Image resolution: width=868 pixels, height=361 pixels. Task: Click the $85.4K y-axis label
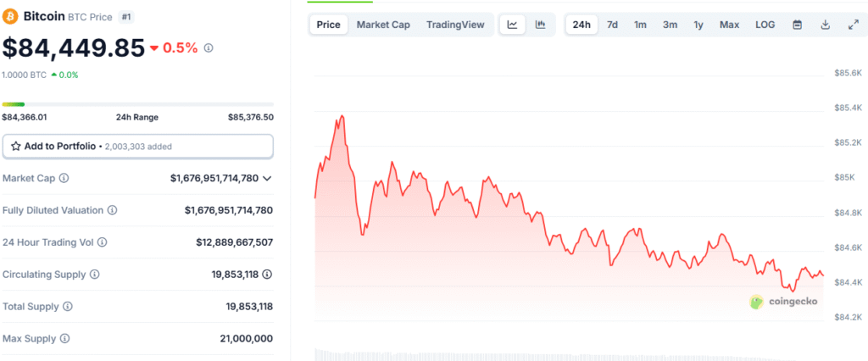pyautogui.click(x=848, y=108)
